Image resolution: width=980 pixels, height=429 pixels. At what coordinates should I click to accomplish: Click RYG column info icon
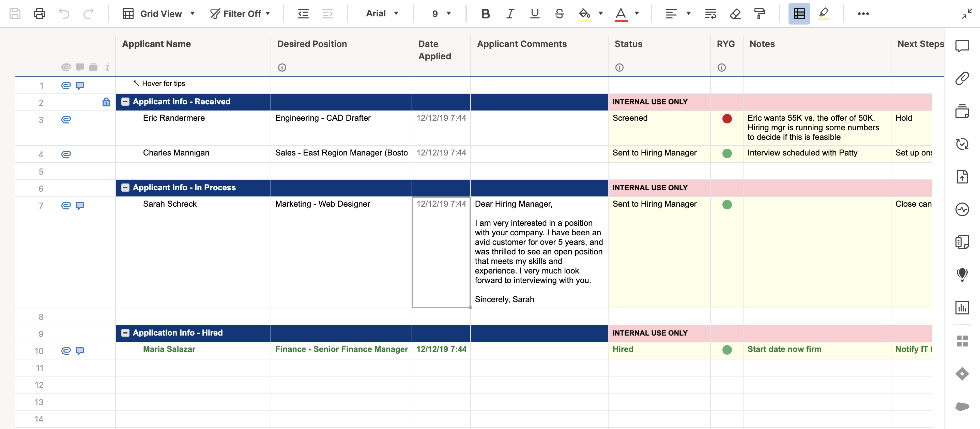[721, 68]
